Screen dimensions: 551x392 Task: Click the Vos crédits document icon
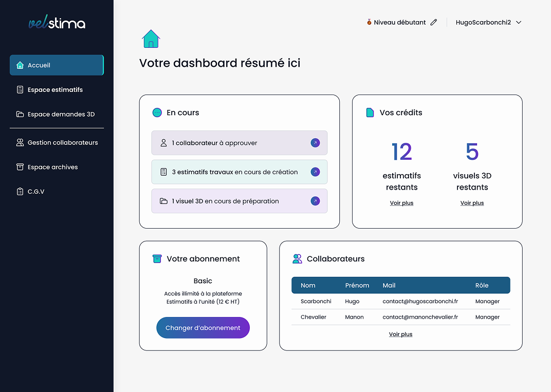(x=370, y=113)
